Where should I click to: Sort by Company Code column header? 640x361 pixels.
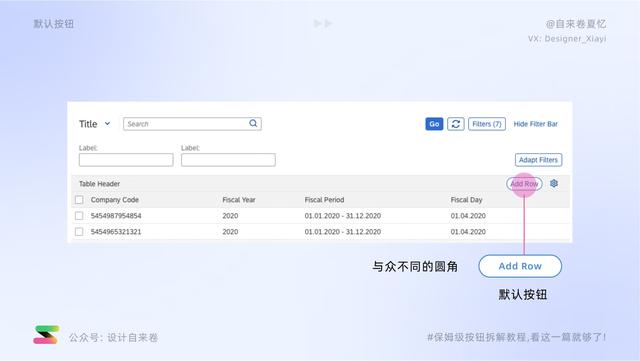[115, 200]
